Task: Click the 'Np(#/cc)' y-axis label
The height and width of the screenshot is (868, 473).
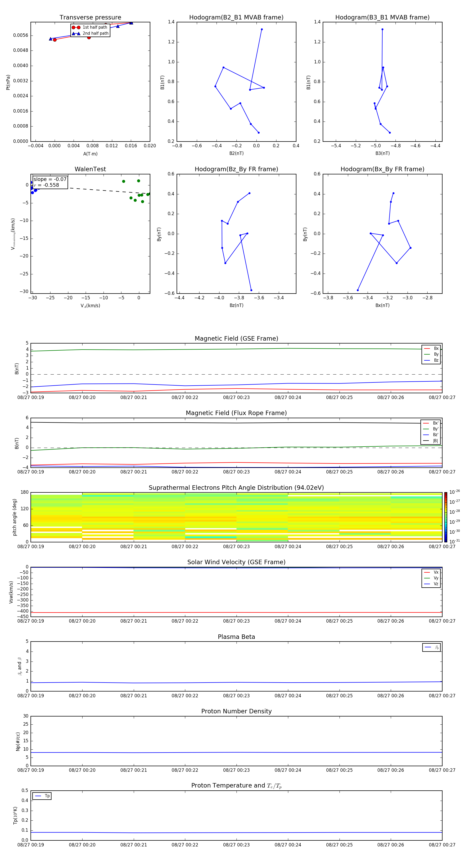Action: click(18, 741)
